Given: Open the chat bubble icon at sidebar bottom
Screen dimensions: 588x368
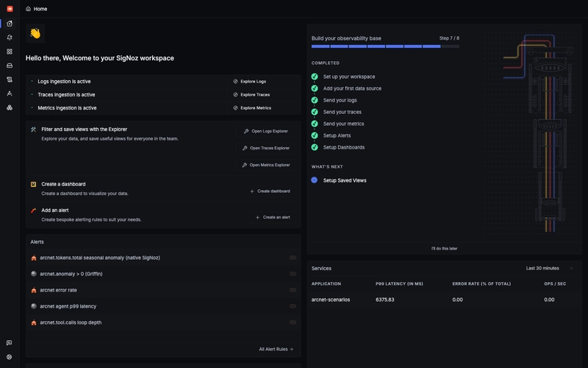Looking at the screenshot, I should (x=10, y=343).
